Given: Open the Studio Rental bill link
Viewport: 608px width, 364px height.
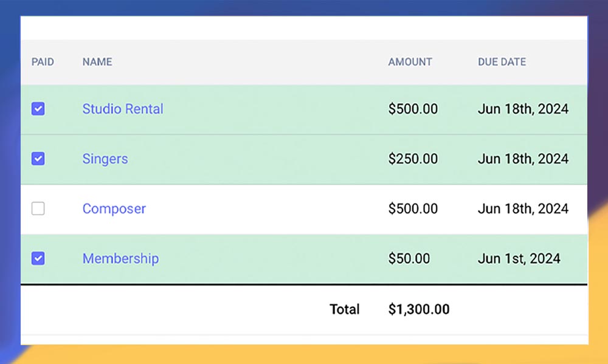Looking at the screenshot, I should 123,109.
